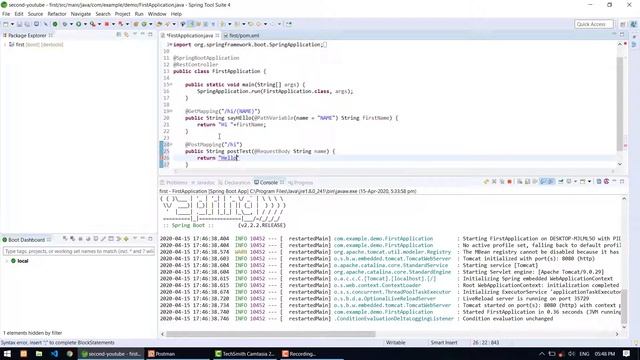Viewport: 640px width, 360px height.
Task: Toggle show console when standard out changes
Action: click(543, 182)
